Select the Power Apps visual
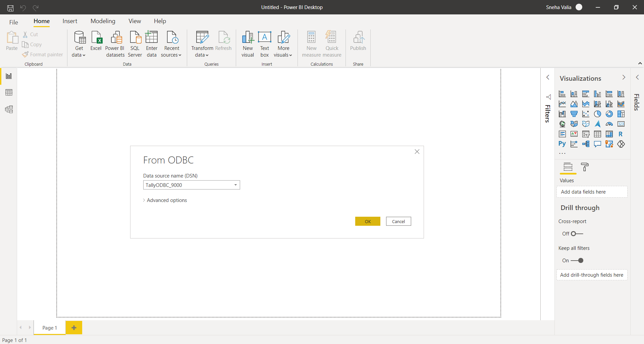 (621, 144)
